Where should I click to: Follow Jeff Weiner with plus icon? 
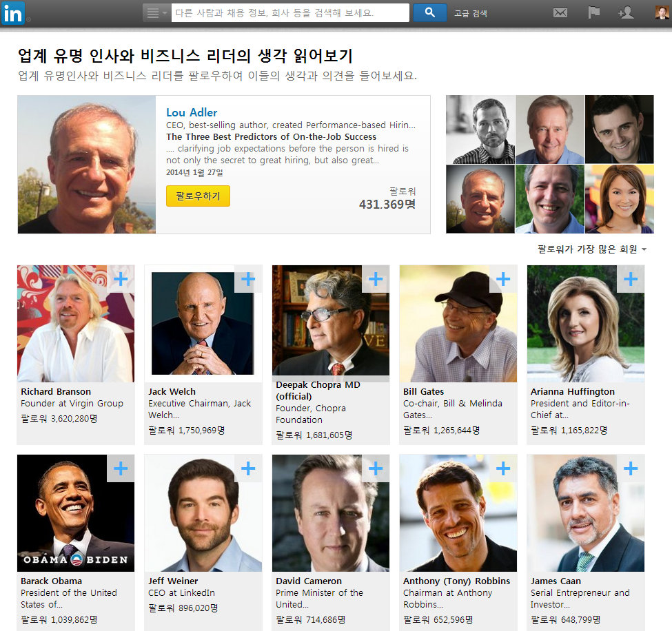point(248,468)
